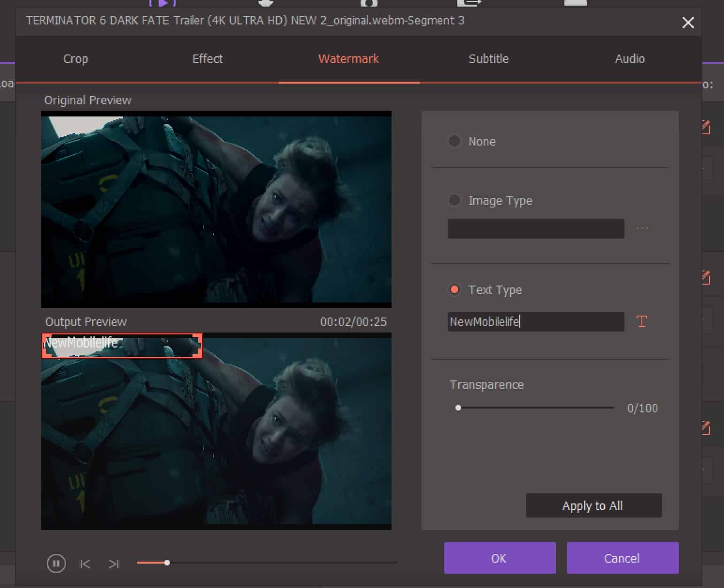The height and width of the screenshot is (588, 724).
Task: Switch to the Effect tab
Action: (208, 59)
